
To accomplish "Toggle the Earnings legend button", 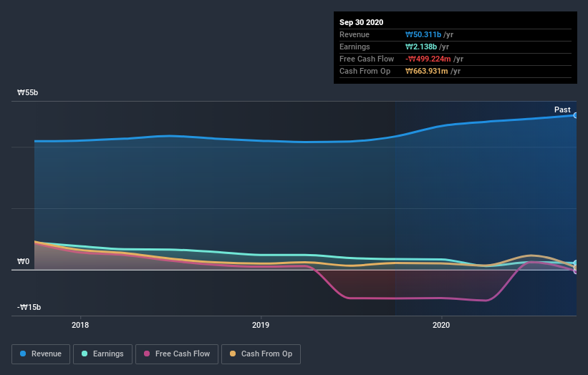I will pos(102,354).
